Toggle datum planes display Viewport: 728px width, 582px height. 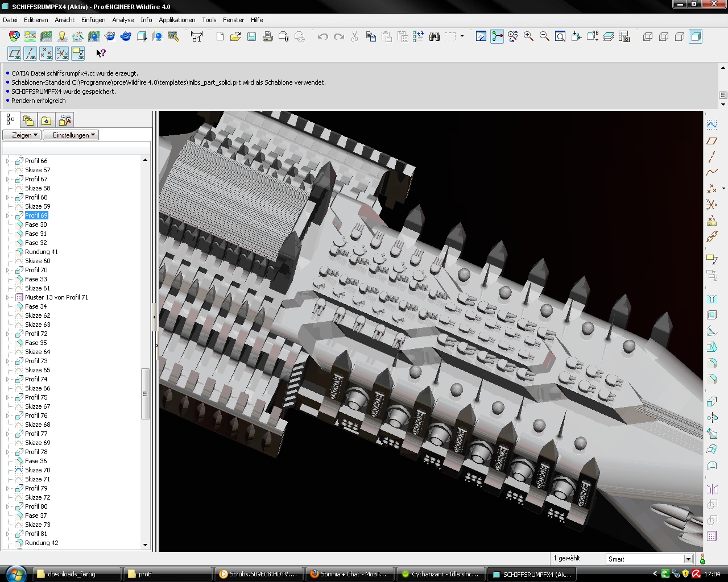14,53
